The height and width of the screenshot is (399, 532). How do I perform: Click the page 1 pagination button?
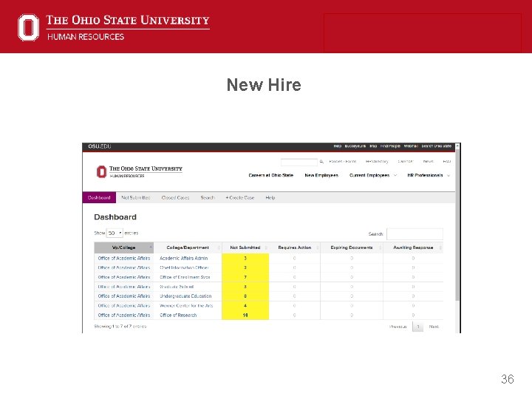coord(418,327)
